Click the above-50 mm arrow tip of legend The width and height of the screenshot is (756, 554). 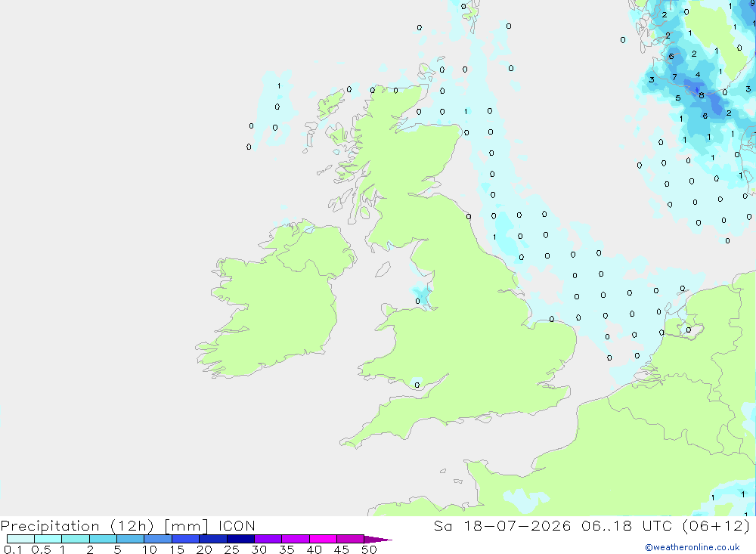(x=377, y=539)
